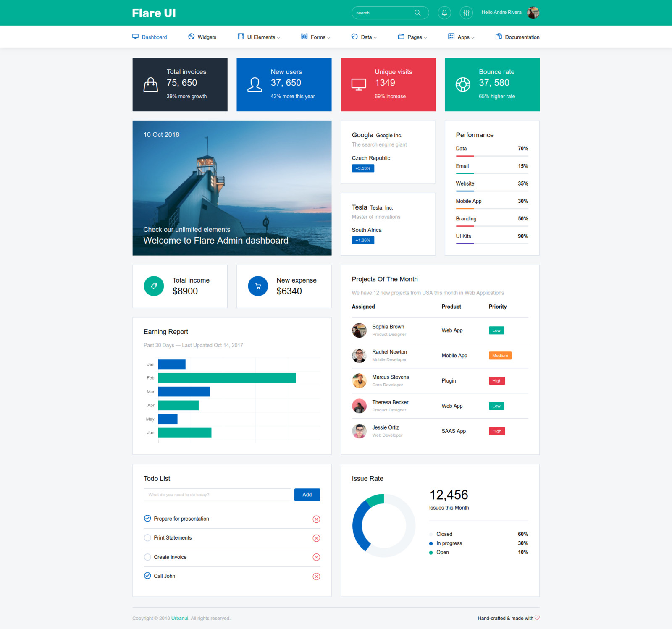Switch to the Widgets section
Image resolution: width=672 pixels, height=629 pixels.
(x=207, y=37)
